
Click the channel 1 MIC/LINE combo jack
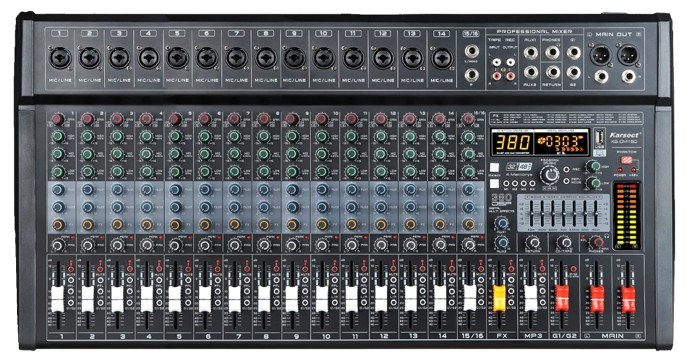click(60, 58)
